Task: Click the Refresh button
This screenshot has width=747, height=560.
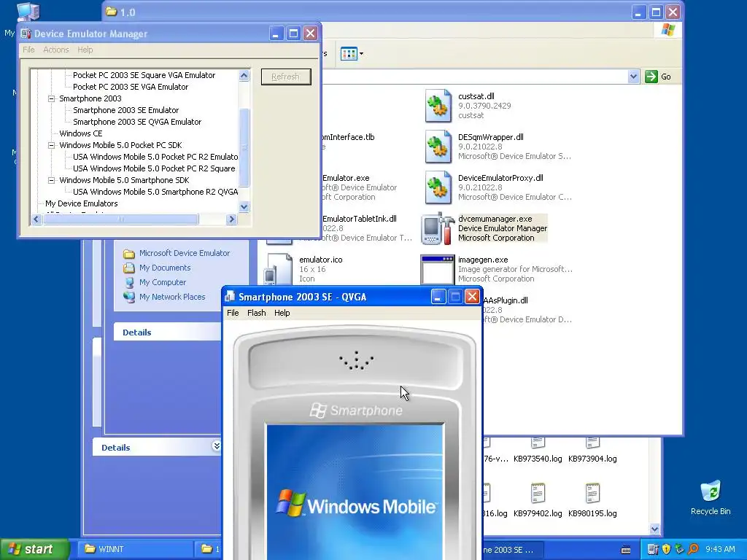Action: point(286,77)
